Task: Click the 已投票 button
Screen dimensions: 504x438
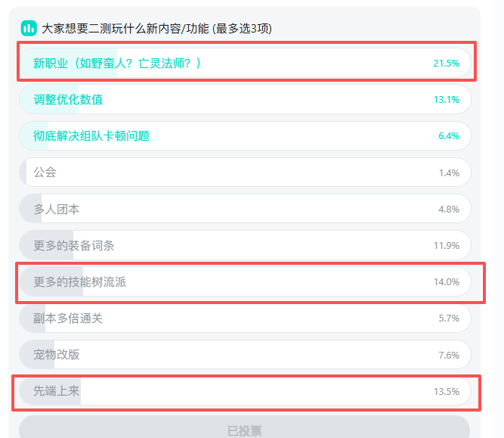Action: (x=244, y=430)
